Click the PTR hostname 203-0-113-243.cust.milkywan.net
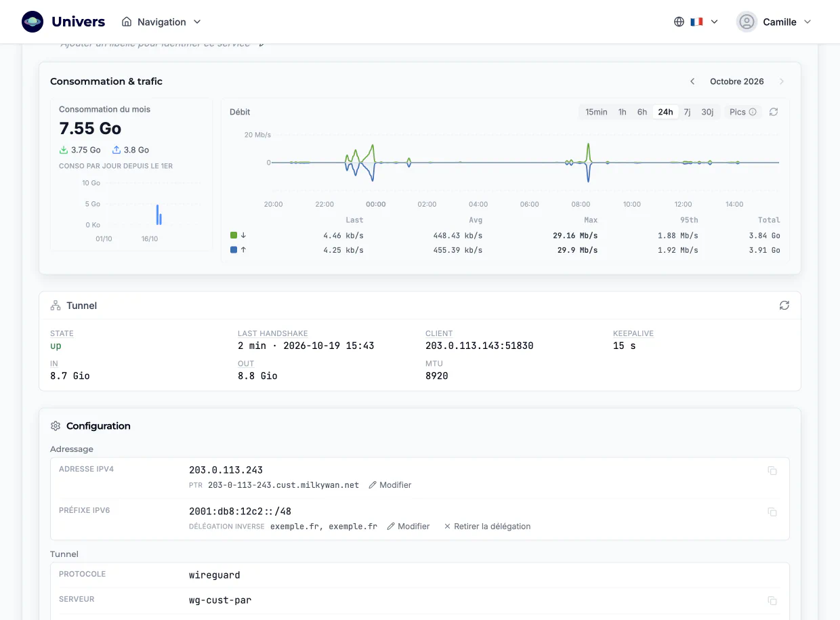The height and width of the screenshot is (620, 840). coord(283,485)
